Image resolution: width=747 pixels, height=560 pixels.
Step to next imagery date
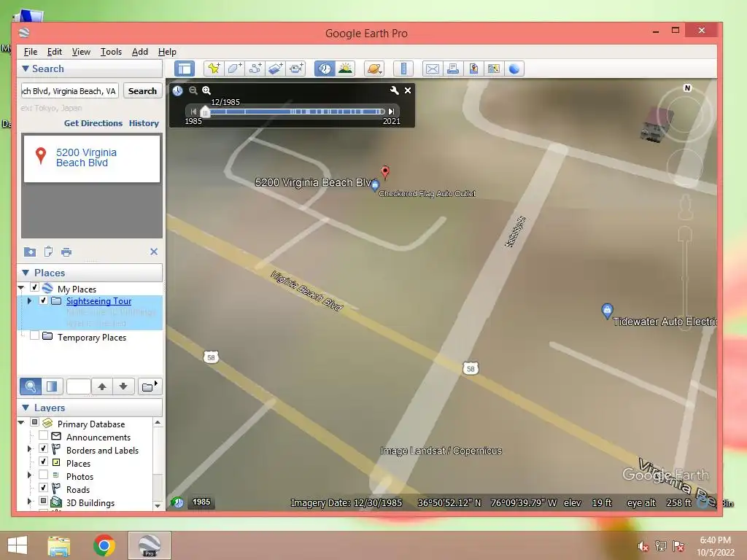(392, 112)
